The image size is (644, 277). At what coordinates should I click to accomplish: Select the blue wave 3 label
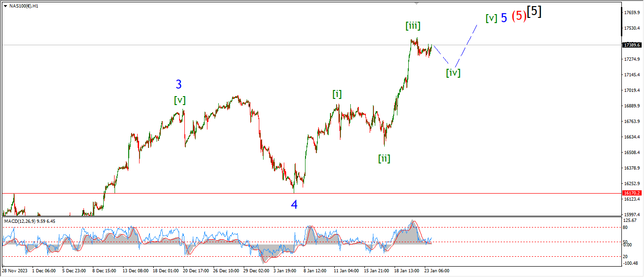click(x=179, y=84)
